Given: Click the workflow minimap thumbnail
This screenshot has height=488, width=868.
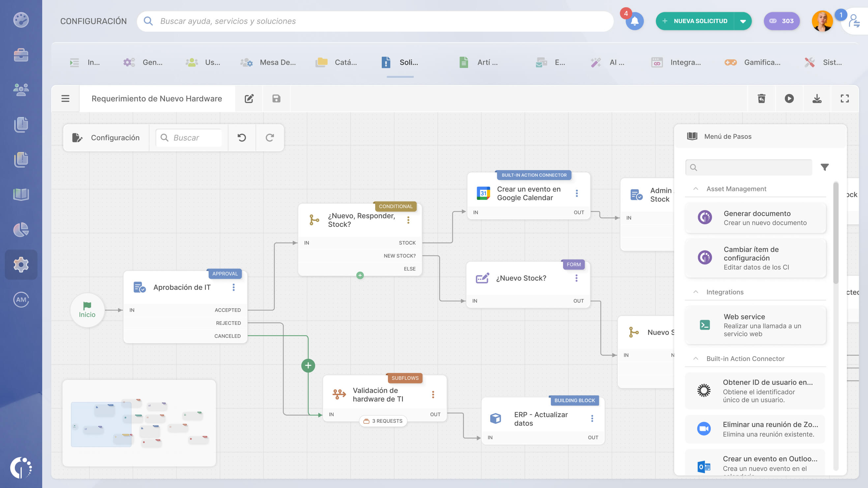Looking at the screenshot, I should pyautogui.click(x=139, y=423).
